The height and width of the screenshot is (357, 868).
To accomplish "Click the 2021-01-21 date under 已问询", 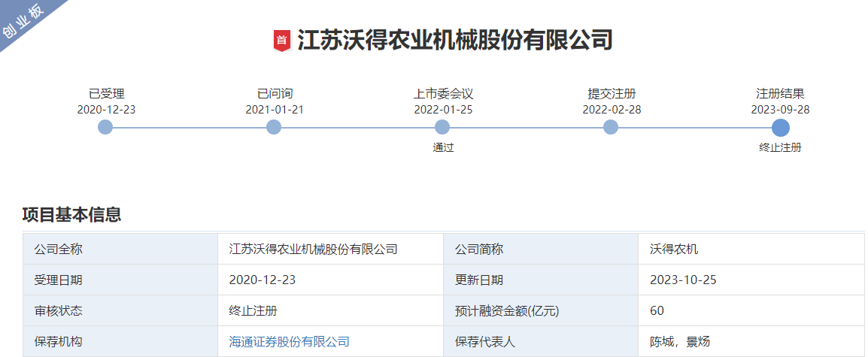I will pyautogui.click(x=274, y=110).
